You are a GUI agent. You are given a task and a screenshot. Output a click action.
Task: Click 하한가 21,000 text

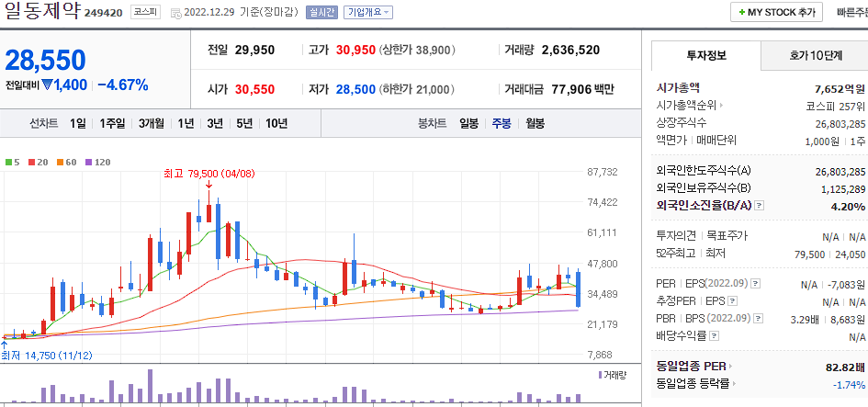pyautogui.click(x=417, y=89)
